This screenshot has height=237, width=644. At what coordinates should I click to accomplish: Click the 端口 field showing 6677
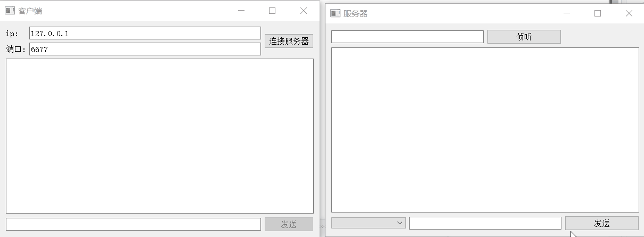tap(145, 49)
